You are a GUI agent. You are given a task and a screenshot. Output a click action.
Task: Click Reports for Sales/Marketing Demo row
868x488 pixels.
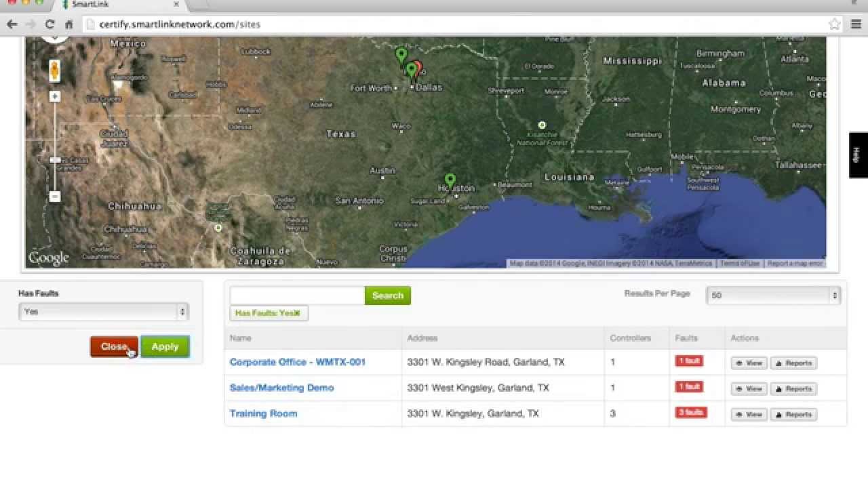(x=793, y=389)
